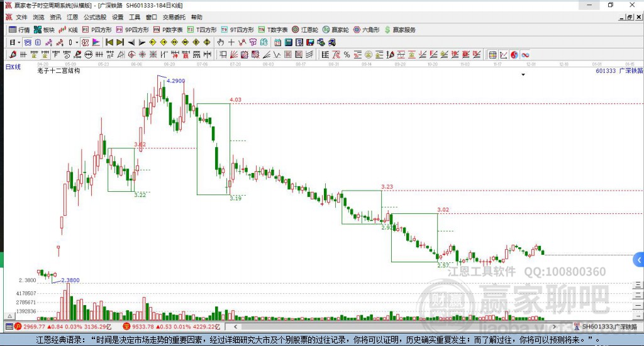Click the Shanghai index 2969.77 status entry
Viewport: 644px width, 346px height.
pyautogui.click(x=64, y=326)
